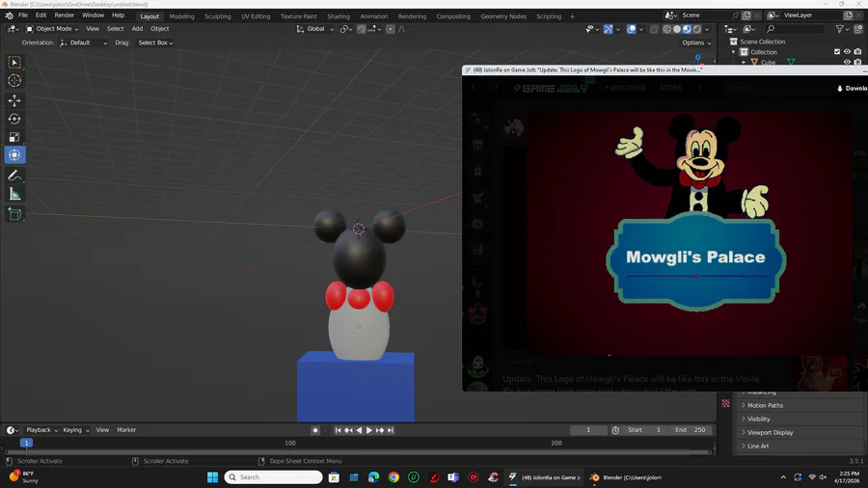Switch to wireframe viewport shading
The image size is (868, 488).
tap(667, 29)
